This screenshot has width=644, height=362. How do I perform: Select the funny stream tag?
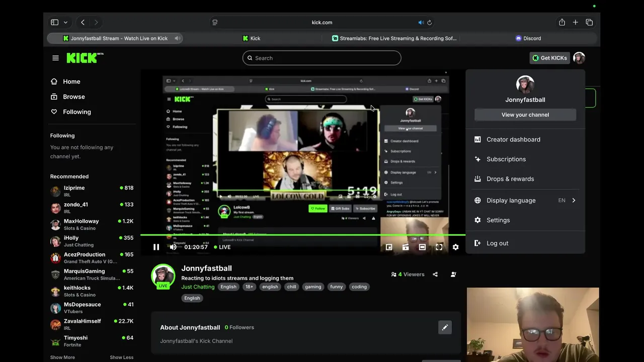(337, 287)
